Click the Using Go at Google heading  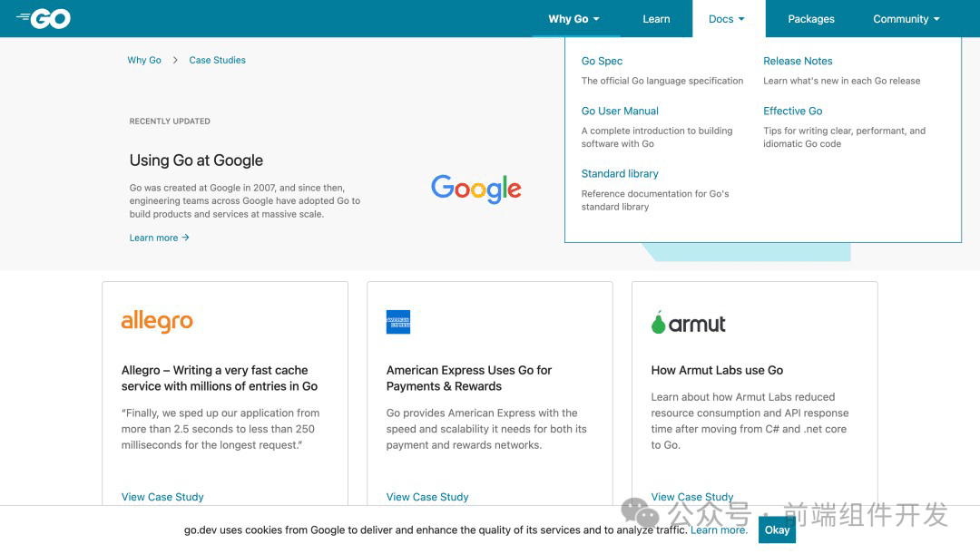[196, 160]
